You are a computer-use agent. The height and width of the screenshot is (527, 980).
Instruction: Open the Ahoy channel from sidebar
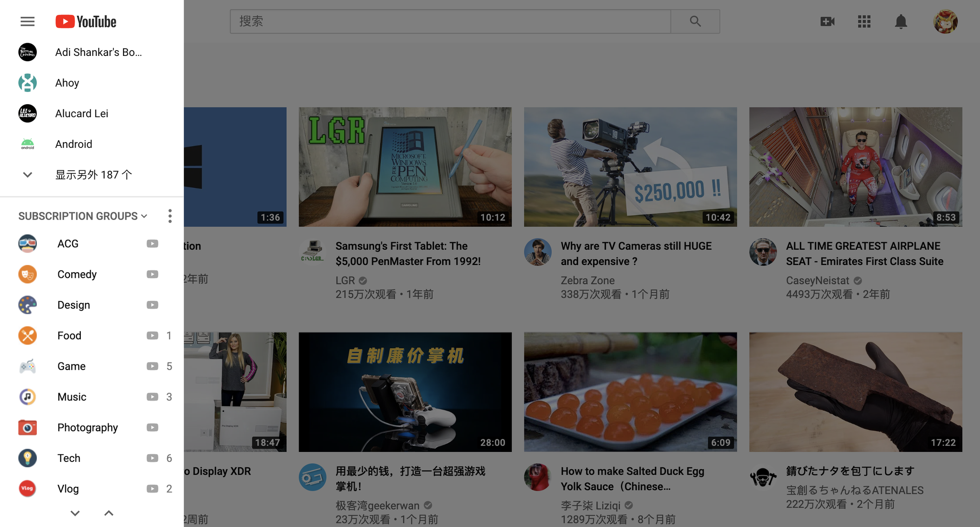tap(67, 82)
